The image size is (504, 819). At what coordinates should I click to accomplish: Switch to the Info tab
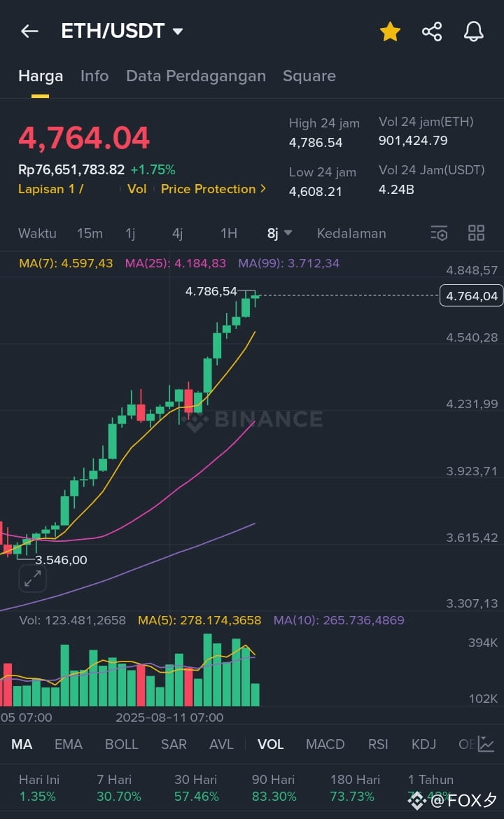(x=94, y=76)
